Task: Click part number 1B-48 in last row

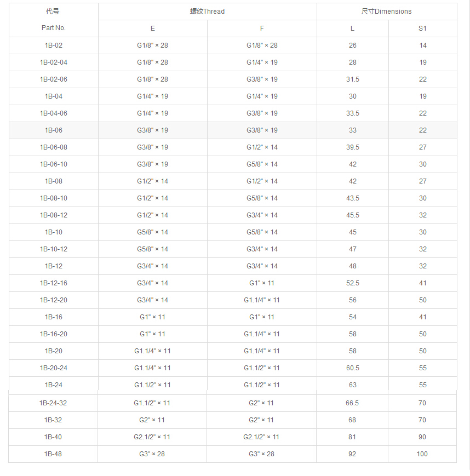Action: point(54,454)
